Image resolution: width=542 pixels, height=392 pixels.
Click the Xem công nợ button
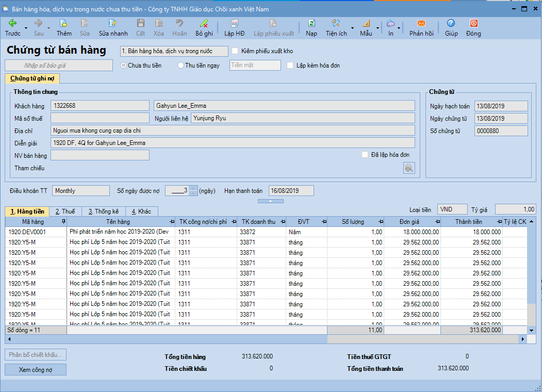click(36, 370)
